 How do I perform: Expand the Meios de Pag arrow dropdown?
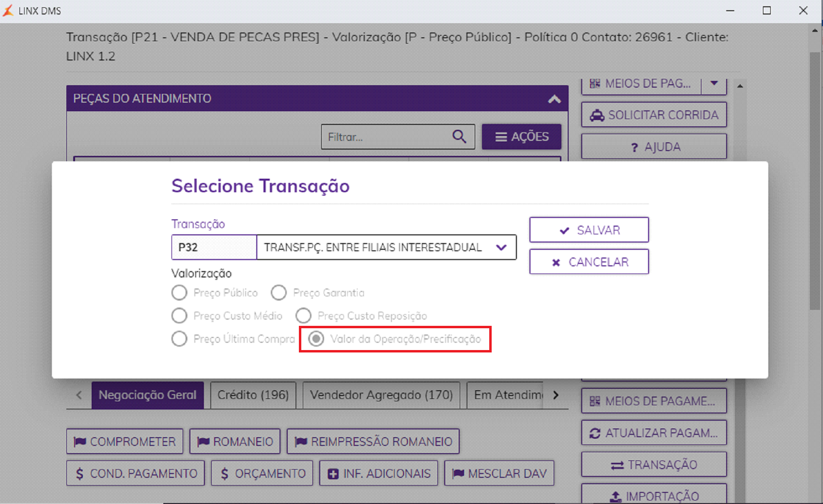[x=714, y=83]
